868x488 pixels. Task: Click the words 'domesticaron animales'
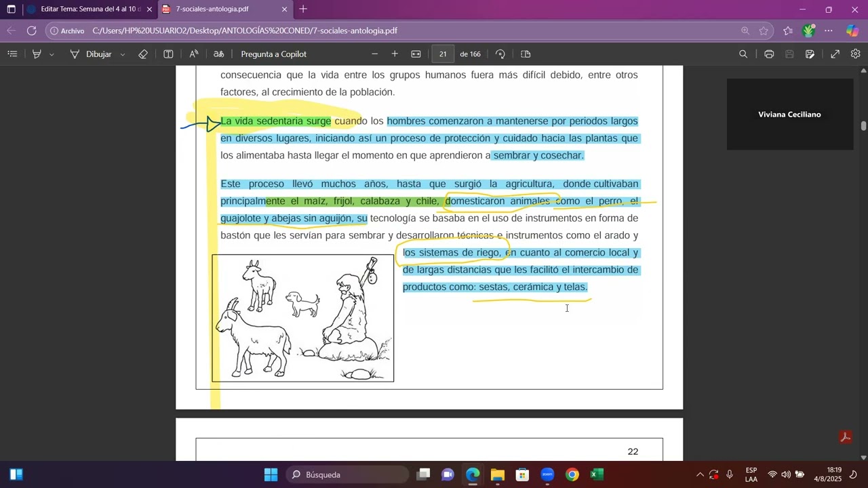[497, 201]
